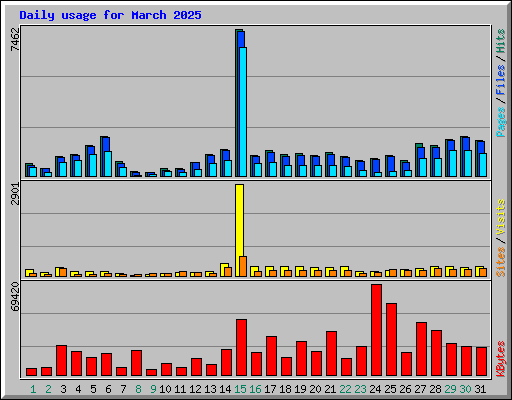The image size is (512, 400).
Task: Click the red KBytes bar for day 19
Action: pyautogui.click(x=301, y=359)
